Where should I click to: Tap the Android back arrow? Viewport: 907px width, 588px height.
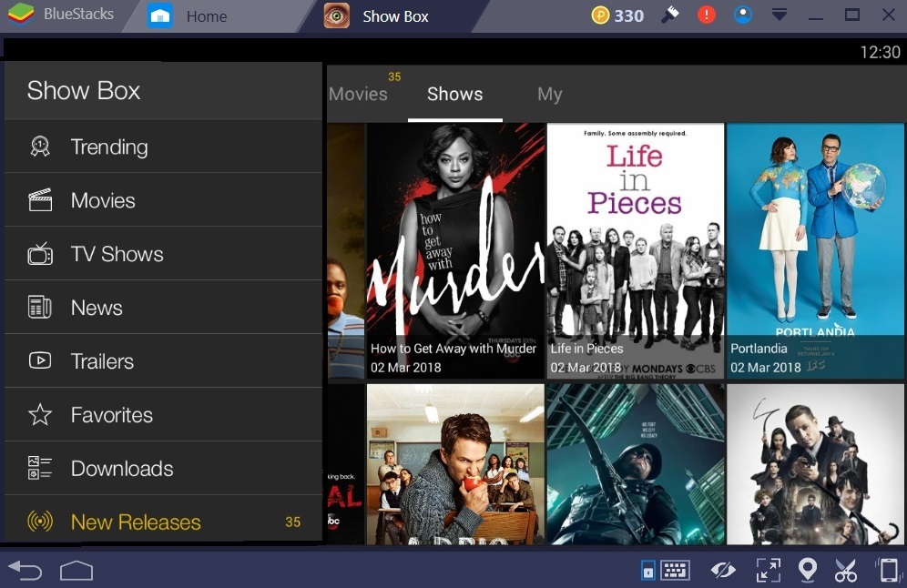26,571
